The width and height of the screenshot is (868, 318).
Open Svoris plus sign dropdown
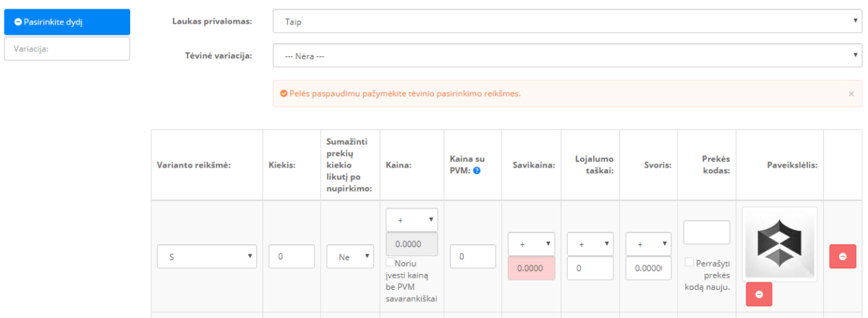(x=649, y=244)
